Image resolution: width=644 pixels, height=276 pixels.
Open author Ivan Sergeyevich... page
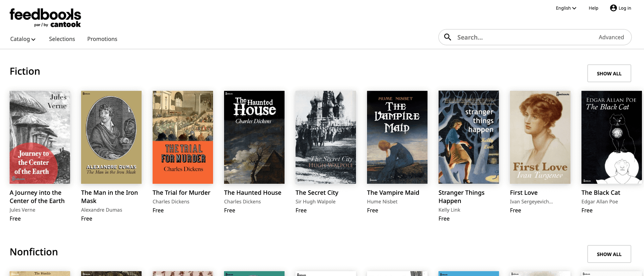(x=531, y=202)
